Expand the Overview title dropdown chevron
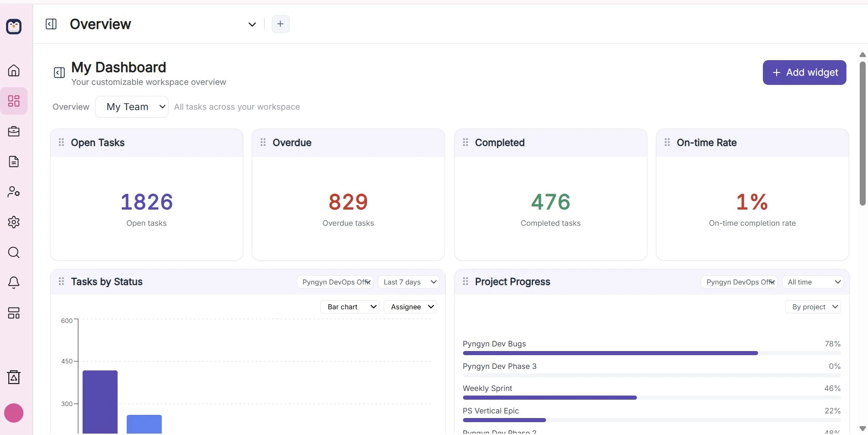The height and width of the screenshot is (435, 868). coord(252,24)
